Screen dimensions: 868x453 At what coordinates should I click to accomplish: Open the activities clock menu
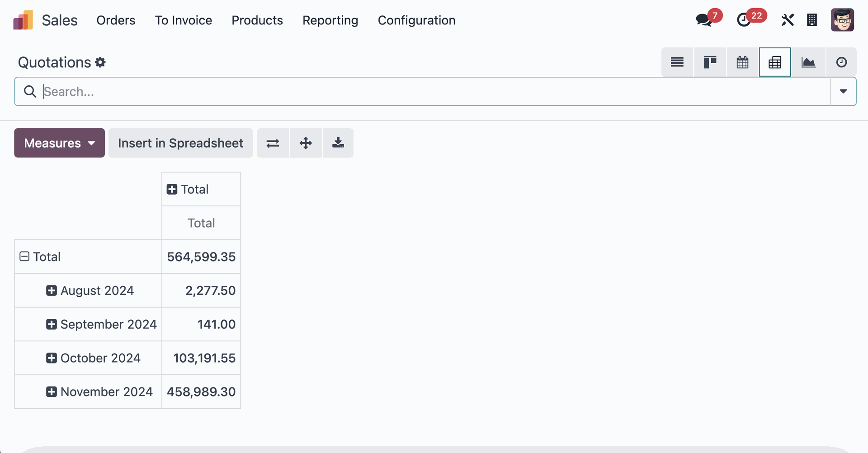tap(745, 20)
